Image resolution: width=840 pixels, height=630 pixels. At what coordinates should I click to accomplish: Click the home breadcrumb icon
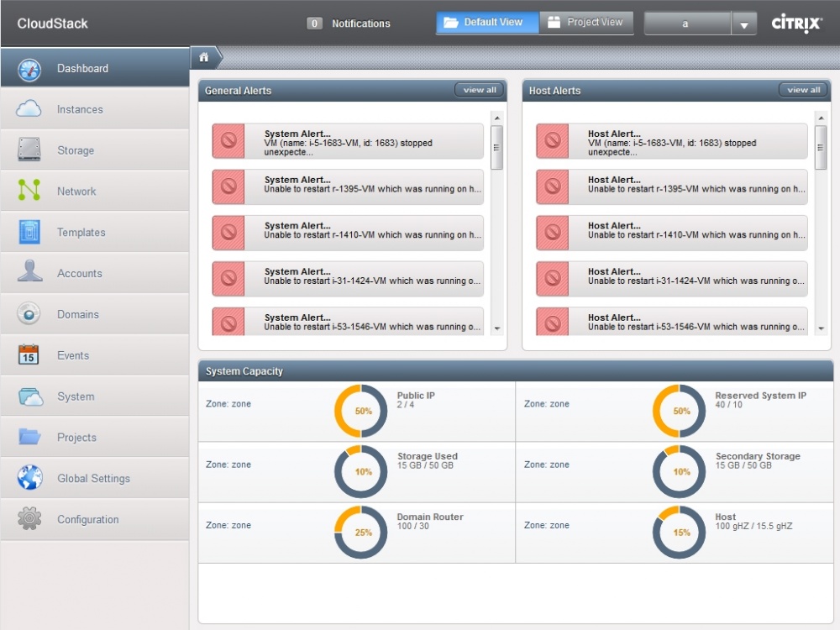[x=203, y=57]
